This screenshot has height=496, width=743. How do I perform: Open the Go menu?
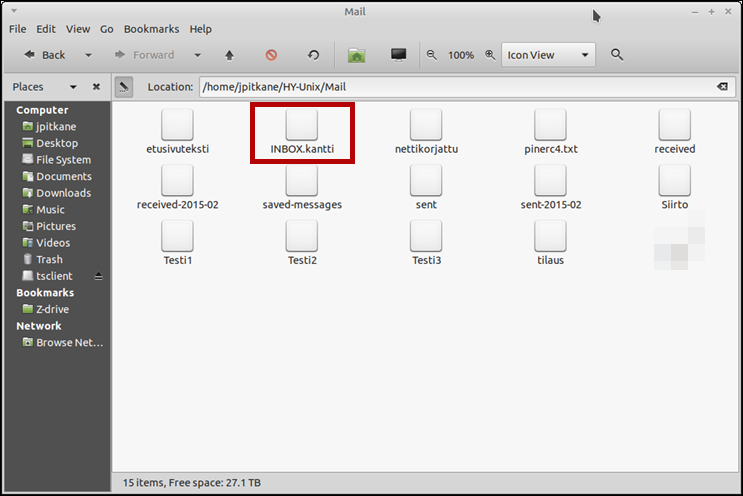[x=107, y=29]
